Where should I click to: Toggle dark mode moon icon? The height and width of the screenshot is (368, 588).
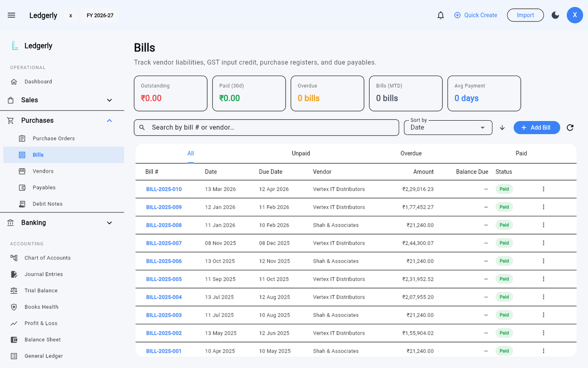pos(555,15)
